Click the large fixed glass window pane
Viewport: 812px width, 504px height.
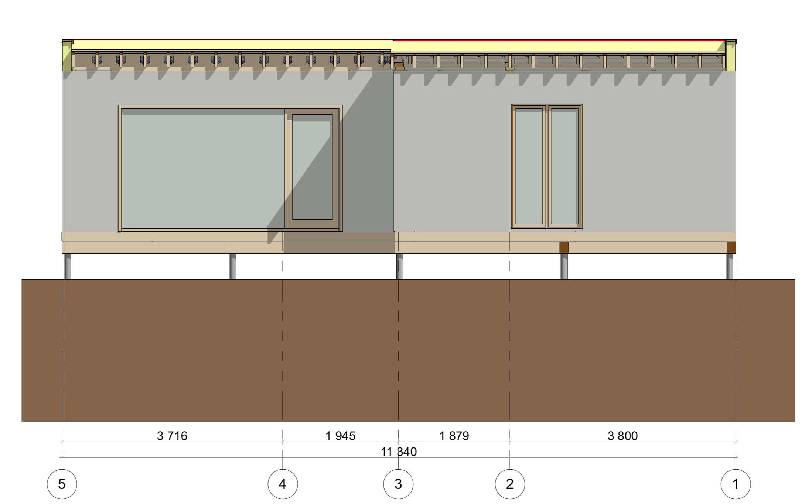(203, 168)
